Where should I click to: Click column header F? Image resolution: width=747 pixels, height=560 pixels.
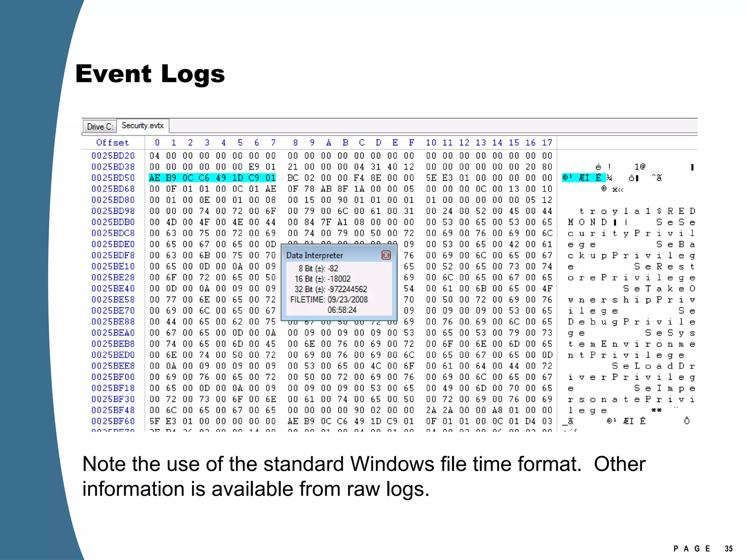point(411,143)
